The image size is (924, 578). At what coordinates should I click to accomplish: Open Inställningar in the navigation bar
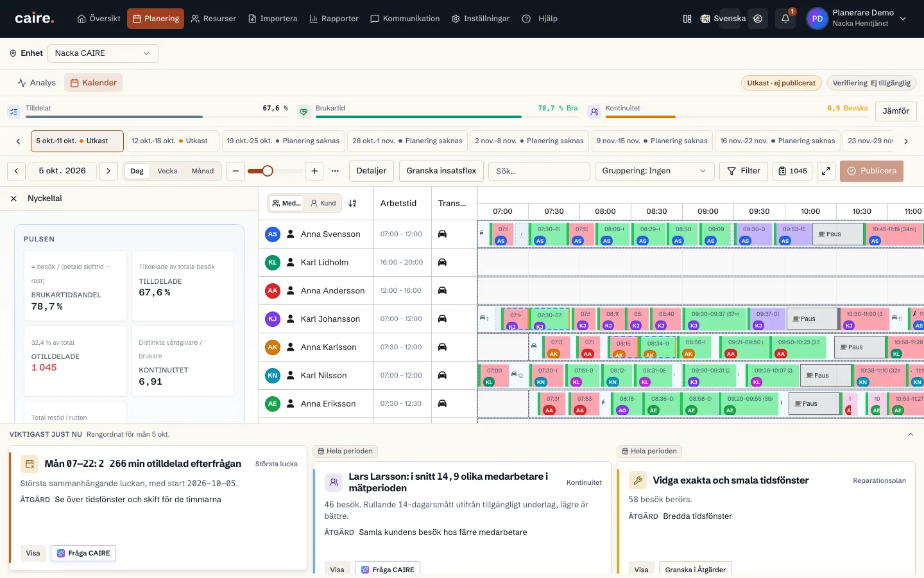click(481, 19)
